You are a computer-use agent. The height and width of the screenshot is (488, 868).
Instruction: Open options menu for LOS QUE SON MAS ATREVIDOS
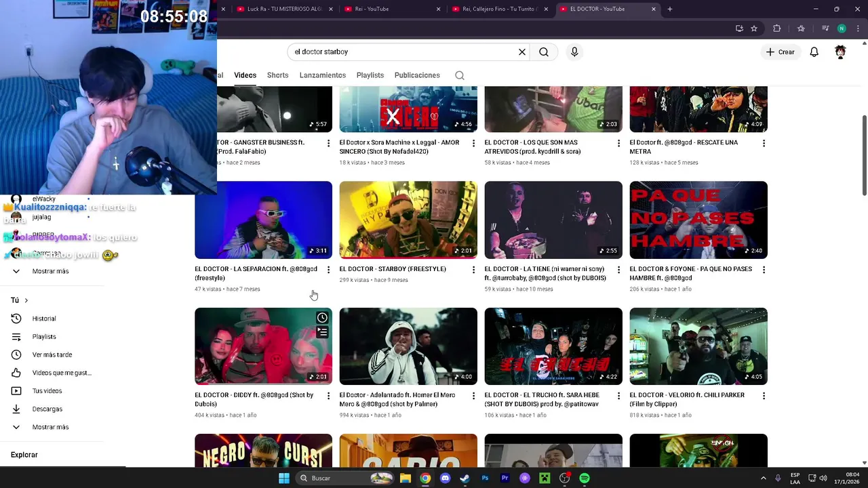[618, 143]
